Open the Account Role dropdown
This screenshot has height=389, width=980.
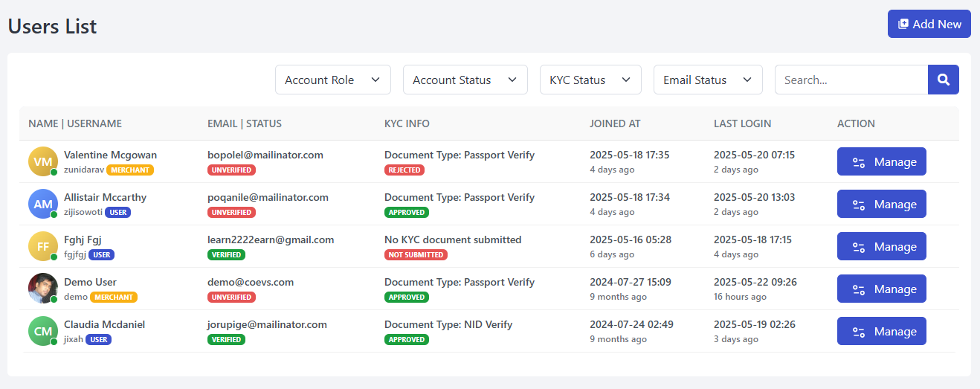click(332, 80)
